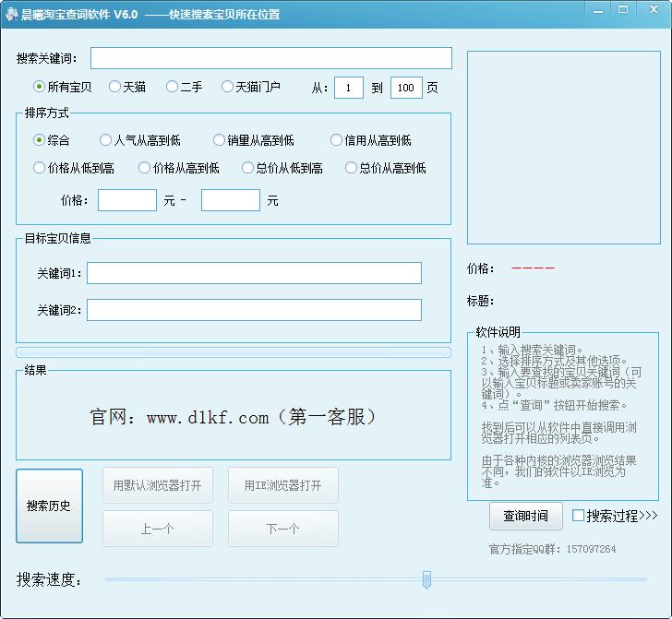Image resolution: width=672 pixels, height=619 pixels.
Task: Select the 天猫门户 radio option
Action: pos(227,87)
